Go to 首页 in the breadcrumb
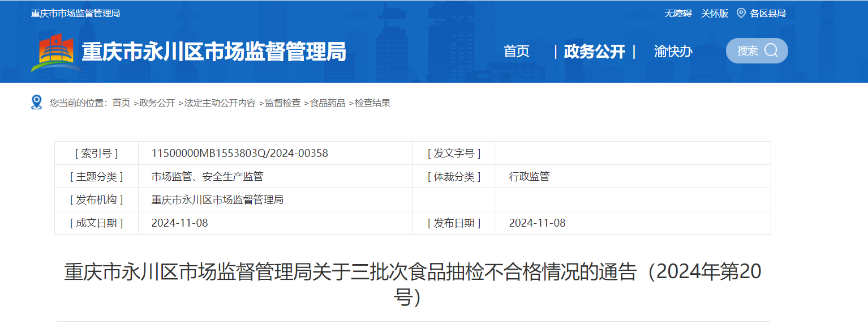Viewport: 868px width, 336px height. [x=121, y=103]
